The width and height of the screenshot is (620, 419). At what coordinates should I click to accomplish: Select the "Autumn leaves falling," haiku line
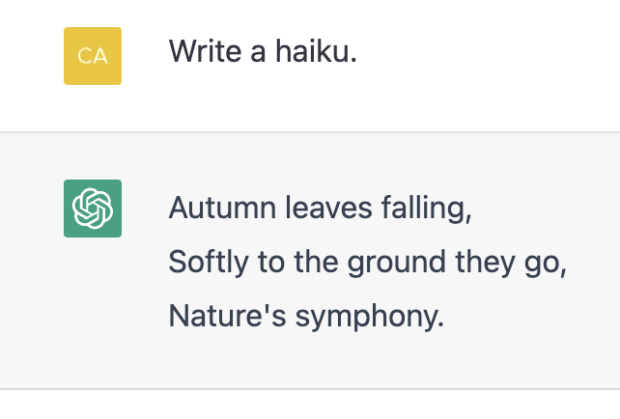319,209
